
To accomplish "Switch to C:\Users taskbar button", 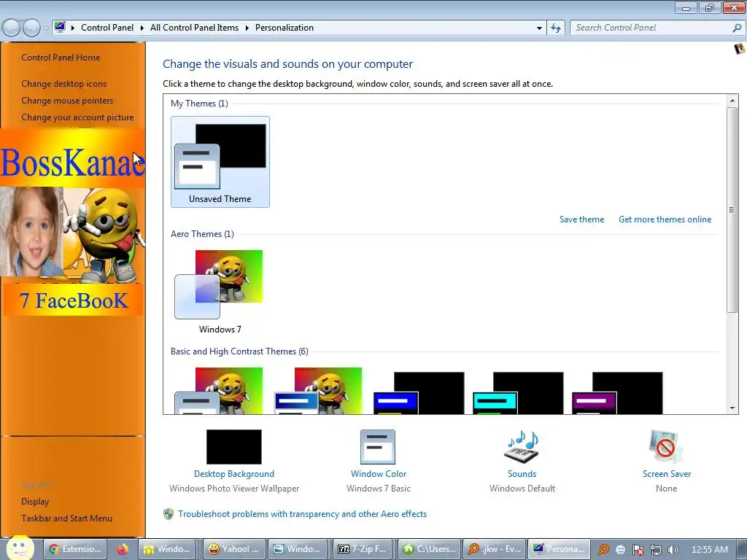I will click(x=427, y=549).
